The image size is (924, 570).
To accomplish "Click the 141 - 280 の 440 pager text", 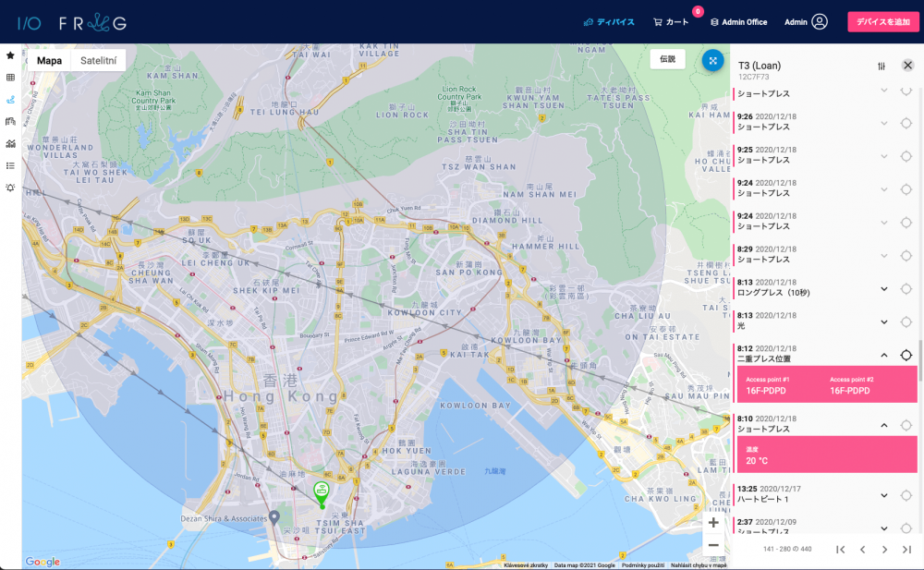I will pyautogui.click(x=787, y=549).
